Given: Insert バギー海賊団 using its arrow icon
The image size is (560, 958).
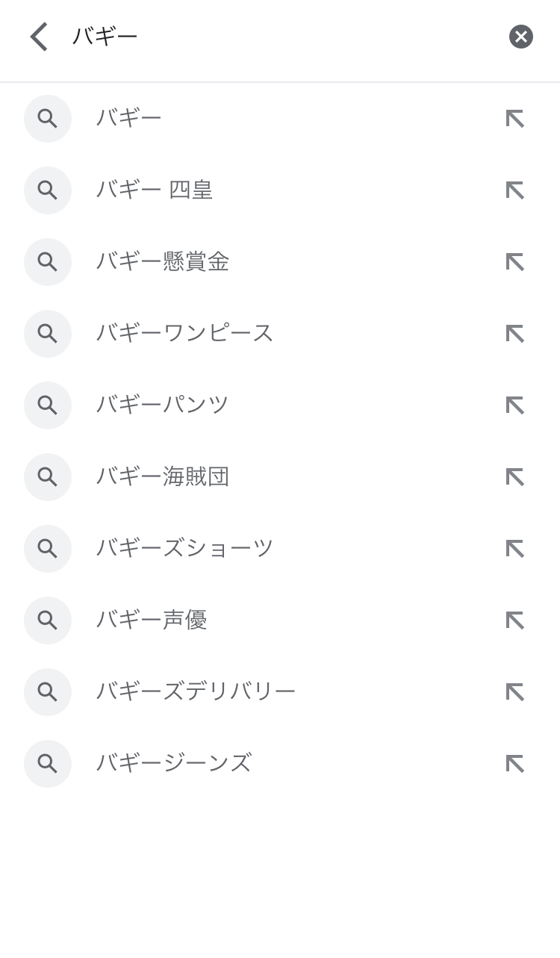Looking at the screenshot, I should coord(515,477).
